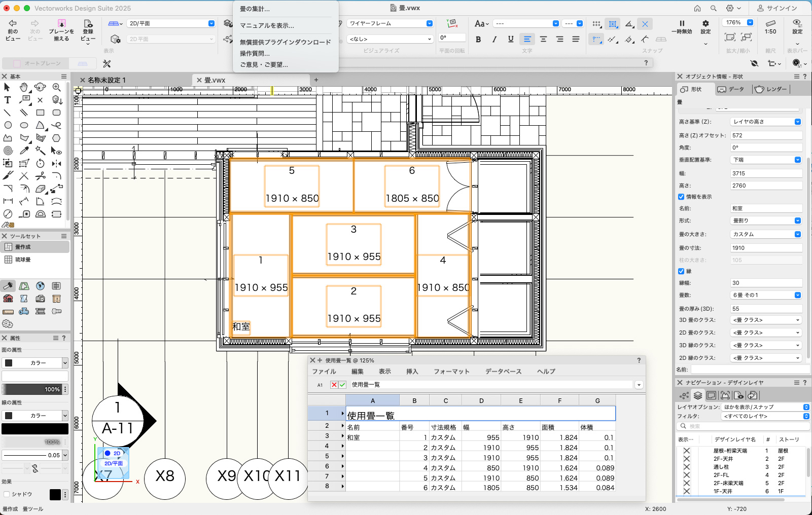Choose 無償提供プラグインダウンロード menu entry
812x515 pixels.
286,42
